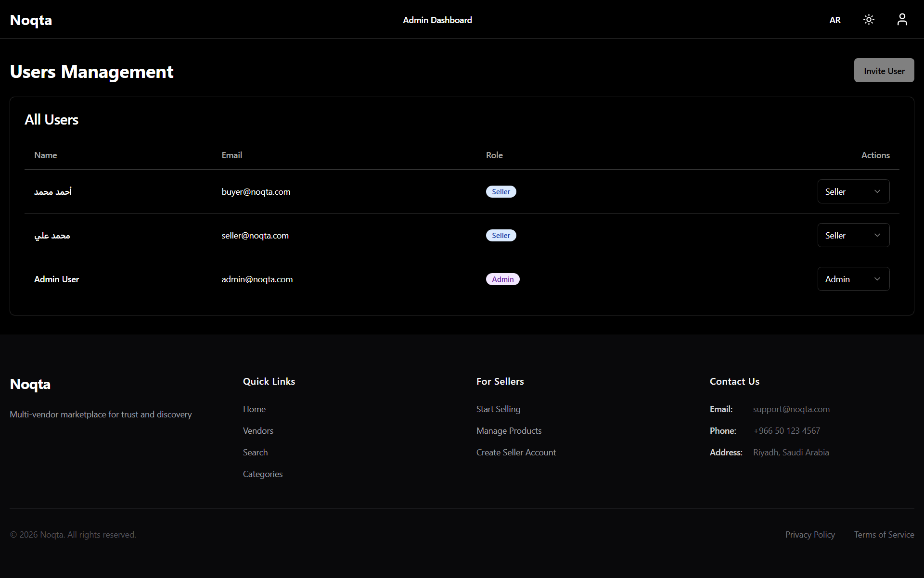Click the +966 50 123 4567 phone number
924x578 pixels.
coord(786,430)
